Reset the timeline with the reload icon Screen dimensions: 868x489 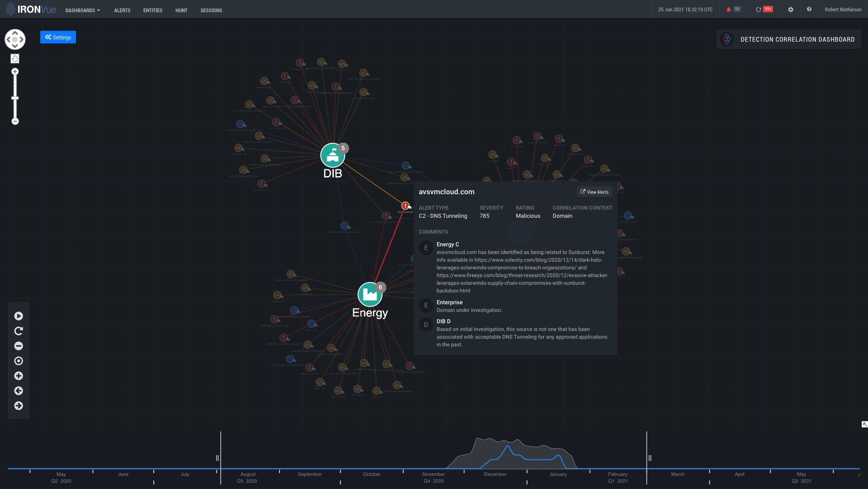coord(19,331)
